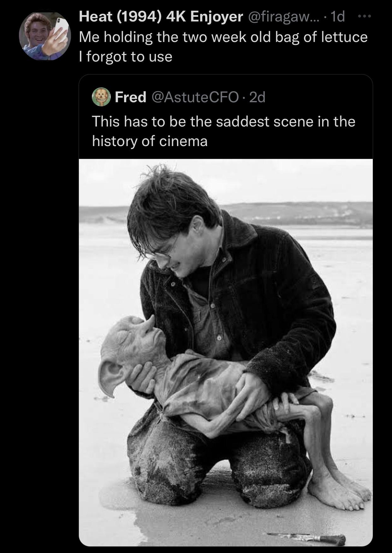Click the Fred display name
392x553 pixels.
point(130,97)
